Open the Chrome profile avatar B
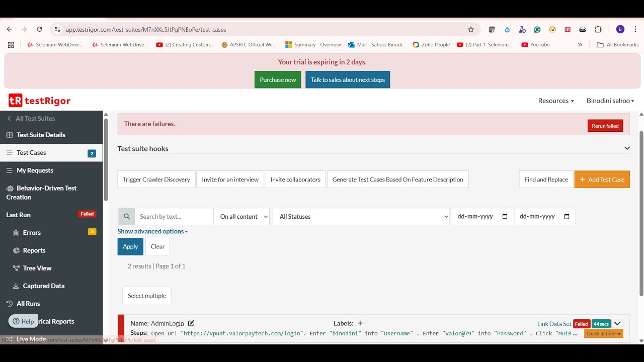 click(620, 30)
